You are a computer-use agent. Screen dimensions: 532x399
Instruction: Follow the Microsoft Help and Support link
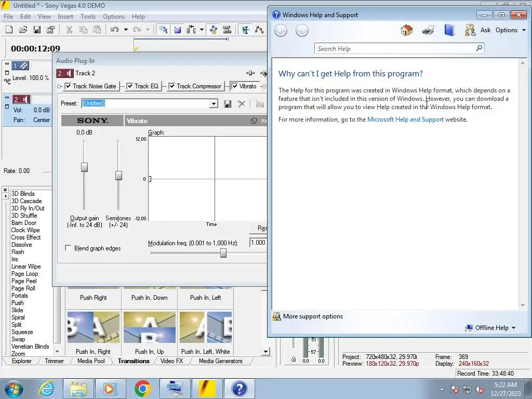(x=405, y=119)
